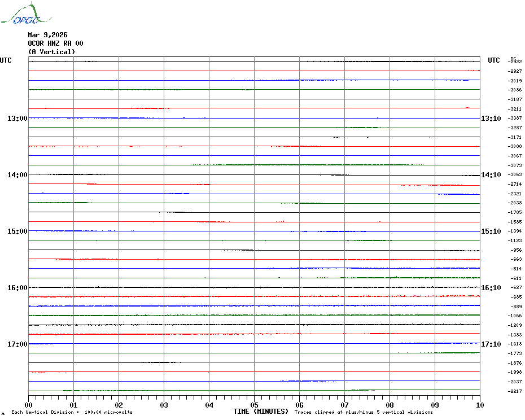The height and width of the screenshot is (420, 525).
Task: Click the DC offset value "-1383"
Action: [515, 335]
